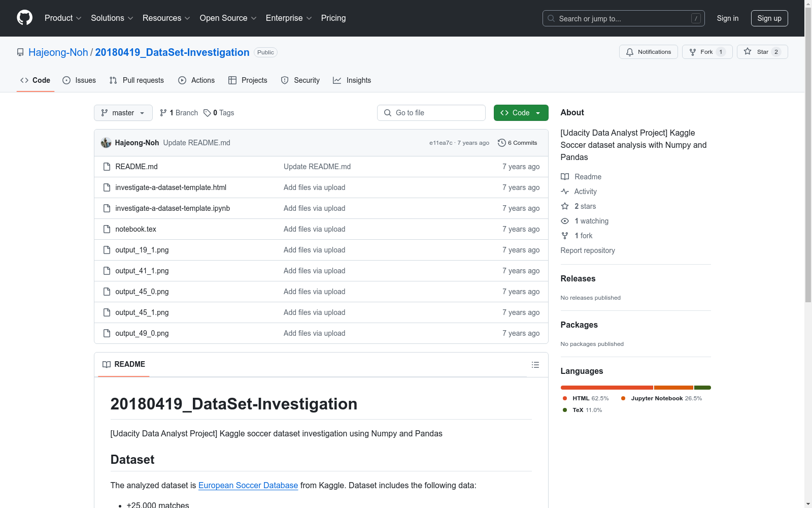The height and width of the screenshot is (508, 812).
Task: Select the Code tab
Action: tap(36, 80)
